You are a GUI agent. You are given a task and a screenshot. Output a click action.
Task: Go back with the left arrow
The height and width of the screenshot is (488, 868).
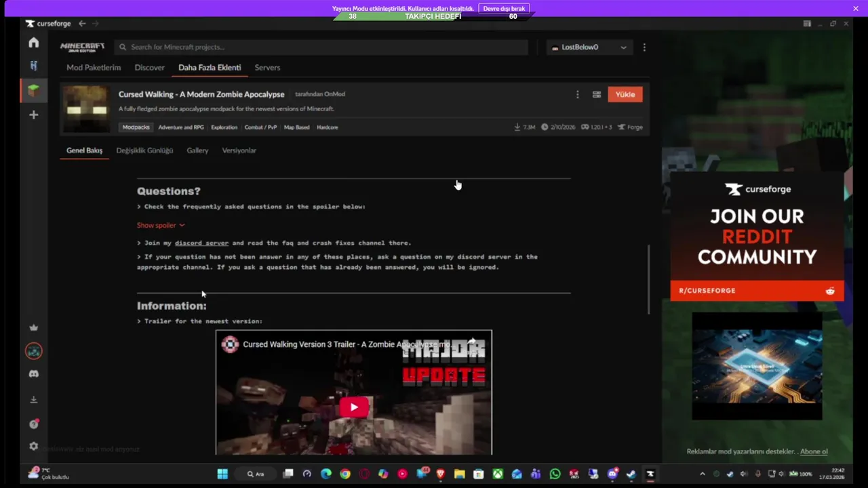click(x=82, y=24)
